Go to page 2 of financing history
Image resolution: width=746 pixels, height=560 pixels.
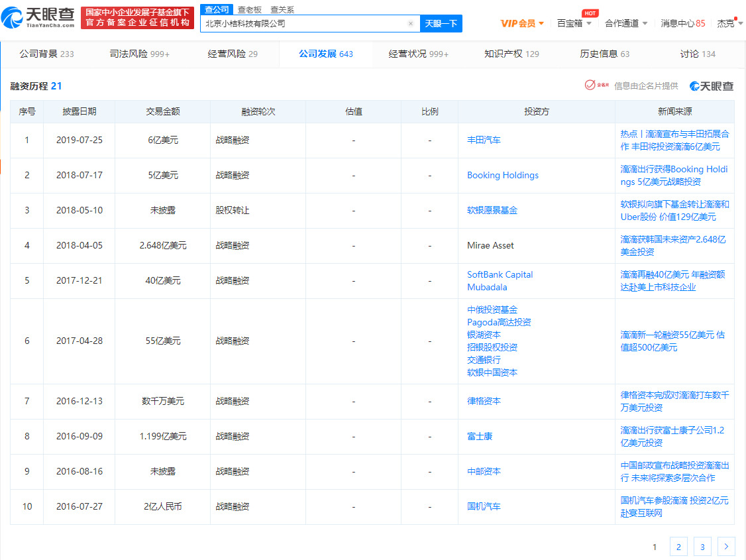coord(678,547)
